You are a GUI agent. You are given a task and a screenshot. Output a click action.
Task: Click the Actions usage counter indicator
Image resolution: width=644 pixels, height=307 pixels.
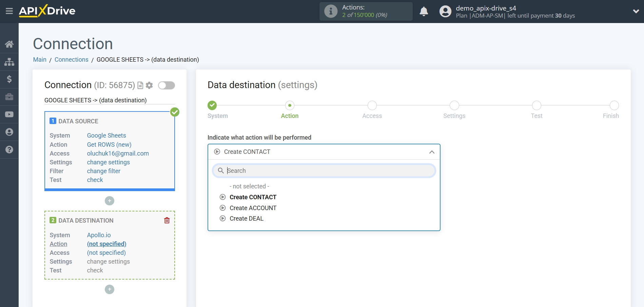[x=366, y=11]
